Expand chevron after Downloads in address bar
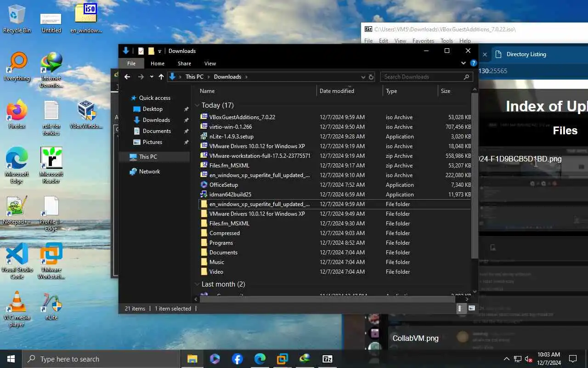Screen dimensions: 588x368 [246, 77]
